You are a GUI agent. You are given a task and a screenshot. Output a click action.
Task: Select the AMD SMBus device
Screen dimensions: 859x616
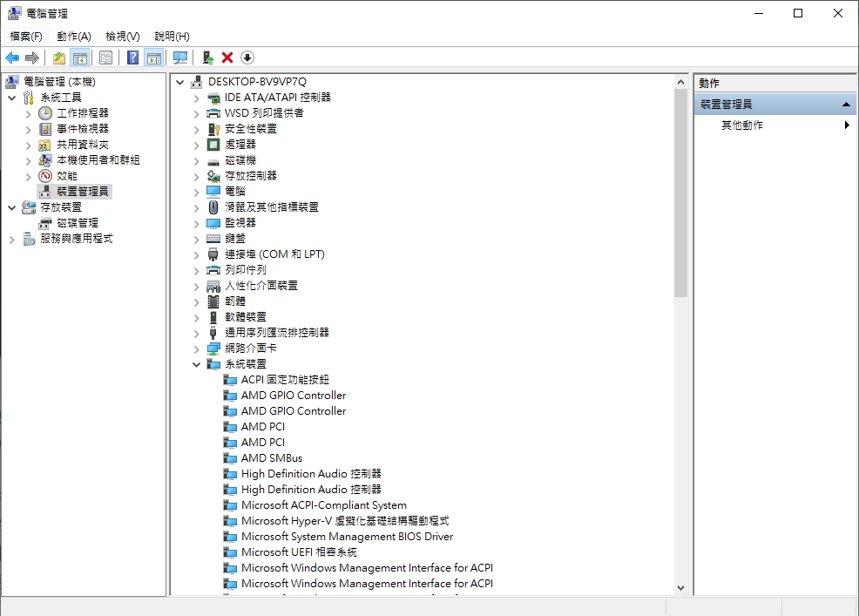(272, 458)
